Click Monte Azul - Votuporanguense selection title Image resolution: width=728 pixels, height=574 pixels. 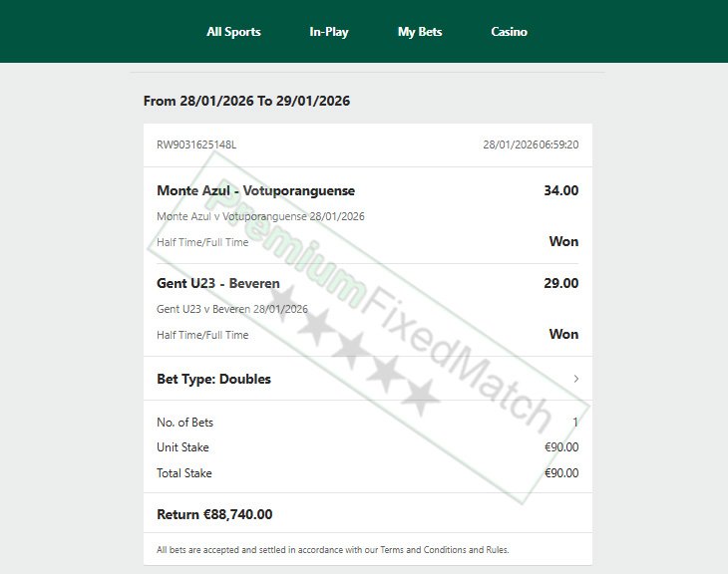click(256, 190)
